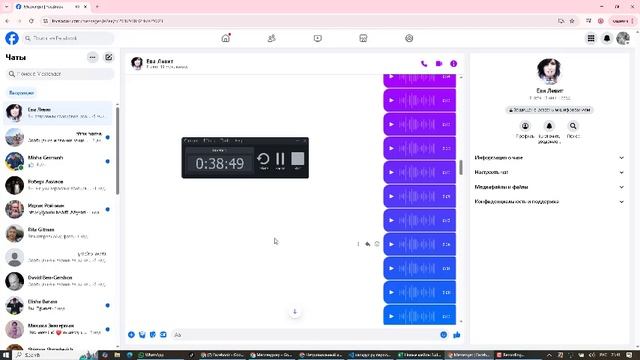Open the Friends icon in top navigation
This screenshot has width=640, height=360.
(x=271, y=38)
